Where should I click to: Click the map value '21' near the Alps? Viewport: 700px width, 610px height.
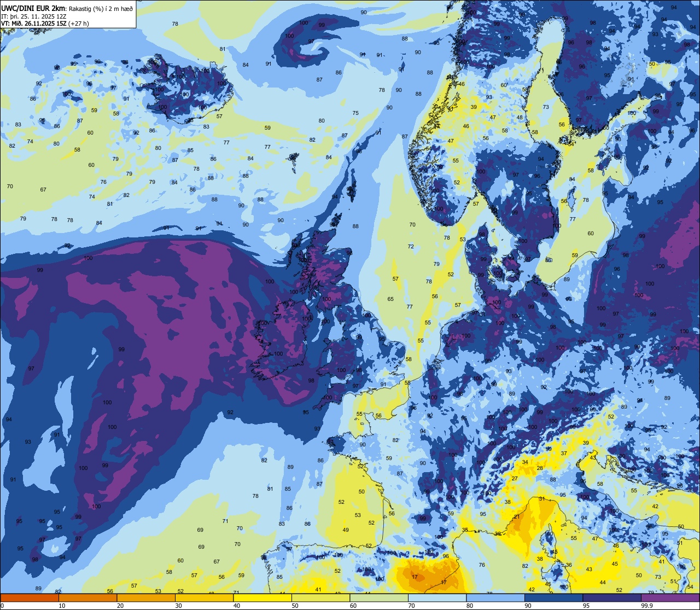(516, 516)
